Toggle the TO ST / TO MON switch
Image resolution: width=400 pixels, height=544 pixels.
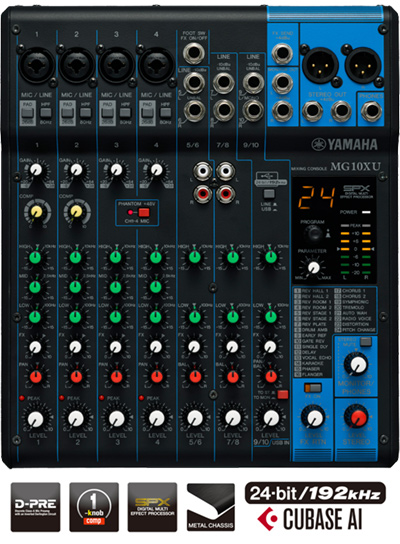[283, 394]
